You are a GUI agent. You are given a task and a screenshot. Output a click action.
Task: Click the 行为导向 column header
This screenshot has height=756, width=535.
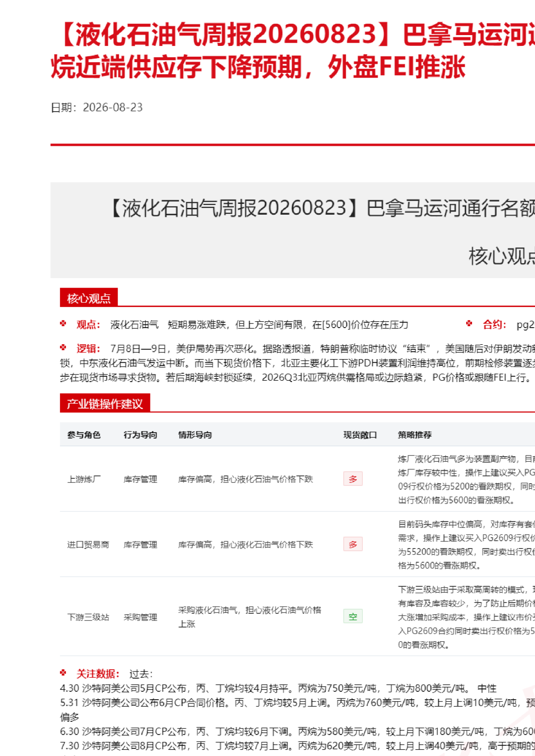[141, 435]
